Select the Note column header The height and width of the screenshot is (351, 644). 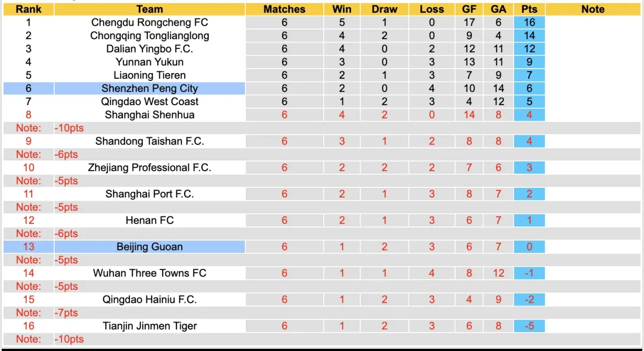592,9
